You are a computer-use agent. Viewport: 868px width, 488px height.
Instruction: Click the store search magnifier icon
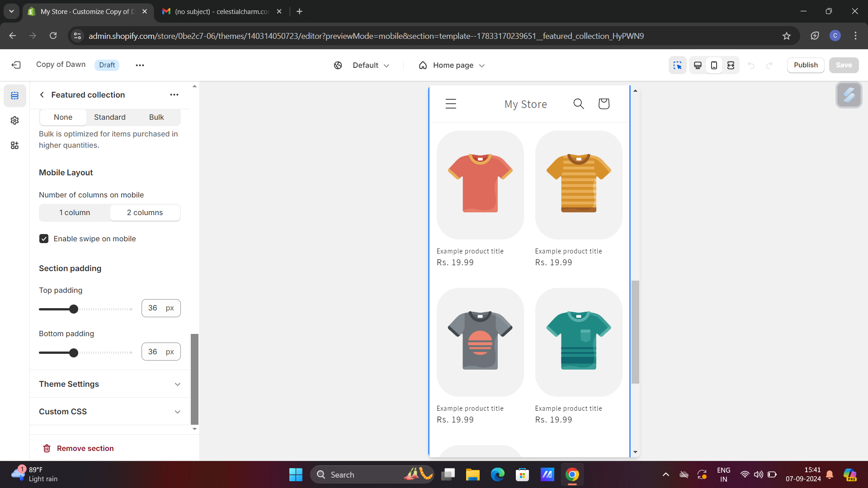tap(578, 104)
